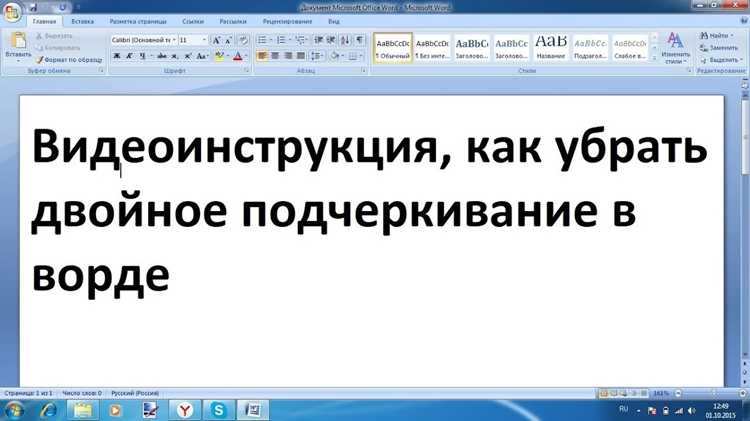The width and height of the screenshot is (750, 421).
Task: Open the underline style dropdown arrow
Action: pos(151,56)
